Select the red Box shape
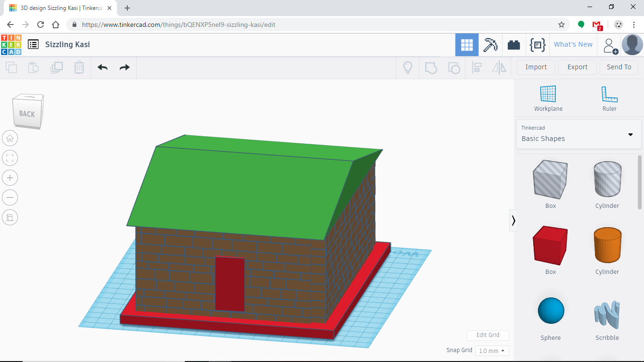 click(x=550, y=245)
